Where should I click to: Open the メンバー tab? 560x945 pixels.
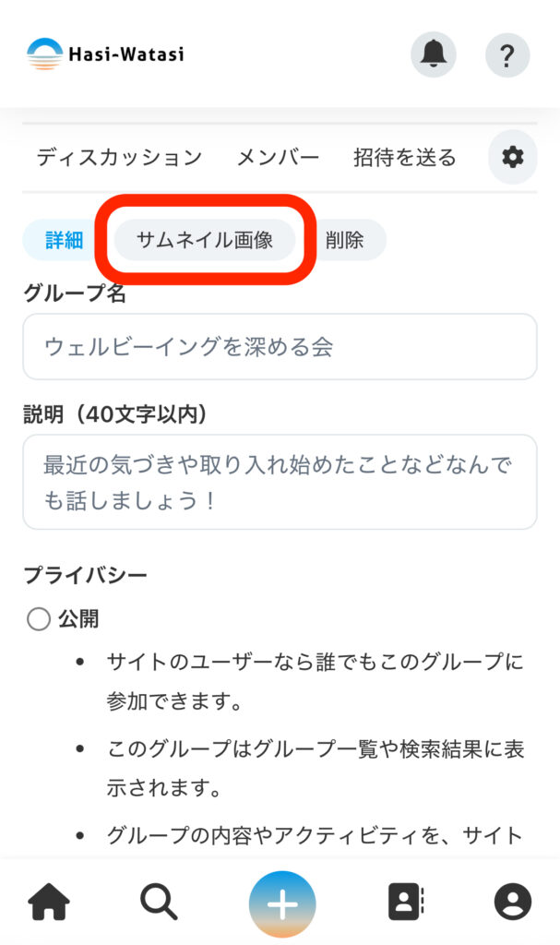(x=278, y=158)
